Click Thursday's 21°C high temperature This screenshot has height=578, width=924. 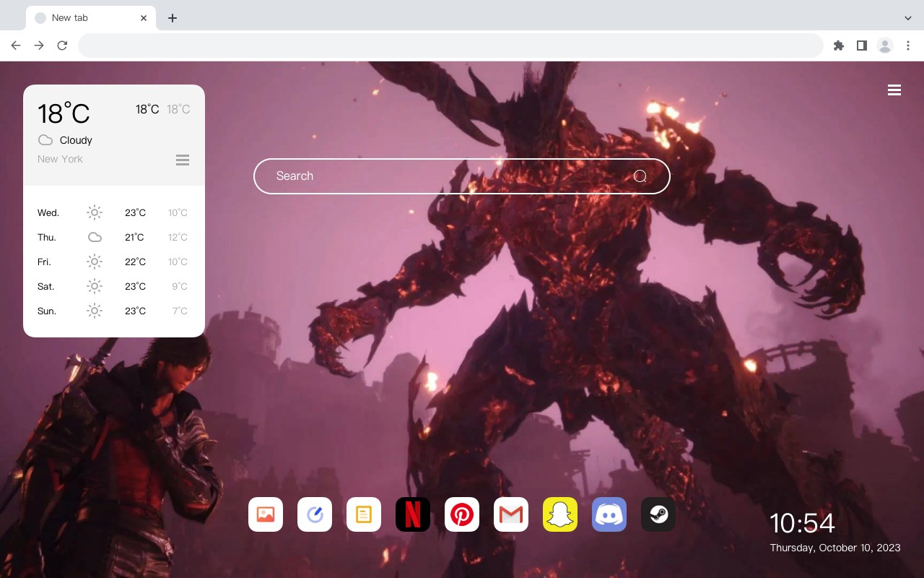[134, 237]
